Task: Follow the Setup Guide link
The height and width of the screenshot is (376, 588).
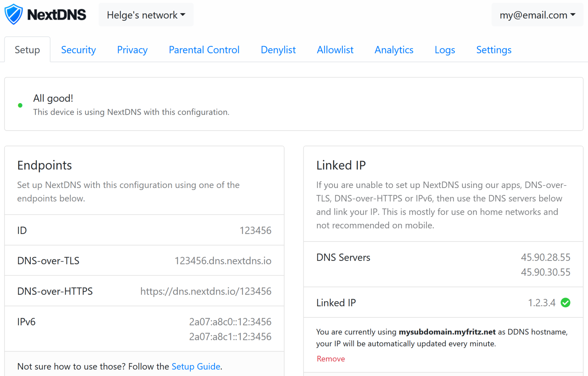Action: (x=196, y=366)
